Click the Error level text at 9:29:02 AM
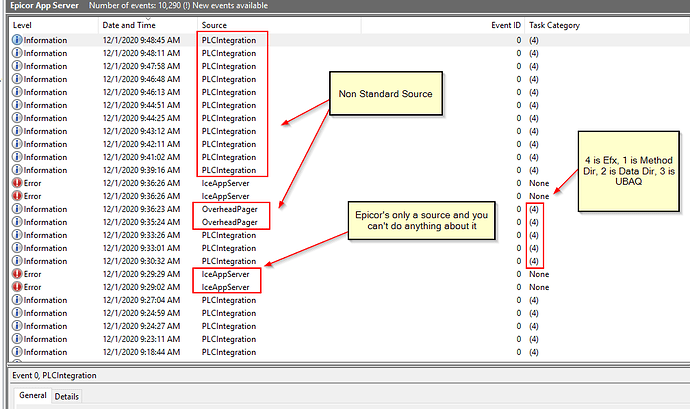 point(32,287)
